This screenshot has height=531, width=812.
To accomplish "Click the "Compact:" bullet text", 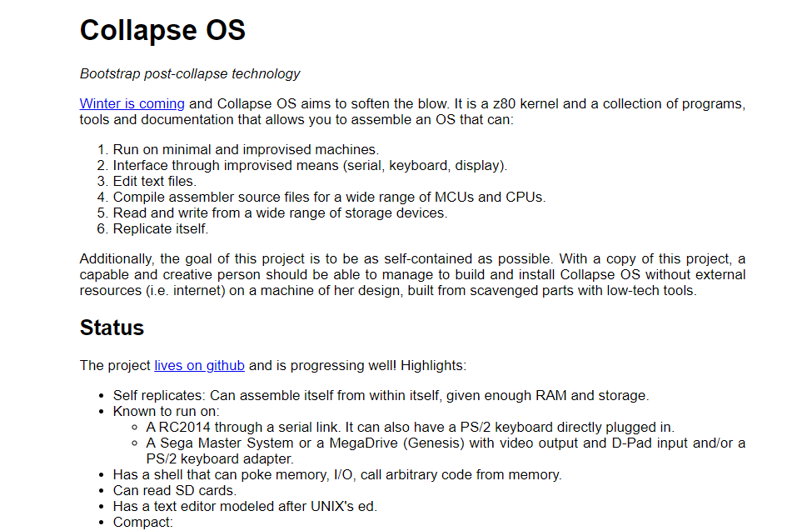I will 143,522.
